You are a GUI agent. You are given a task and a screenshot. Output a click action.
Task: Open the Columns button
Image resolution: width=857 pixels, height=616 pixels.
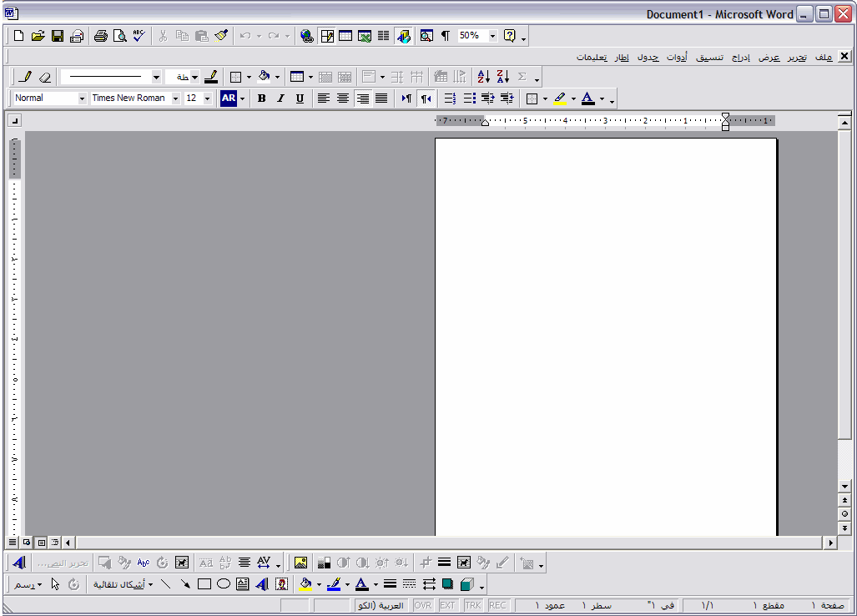[384, 36]
